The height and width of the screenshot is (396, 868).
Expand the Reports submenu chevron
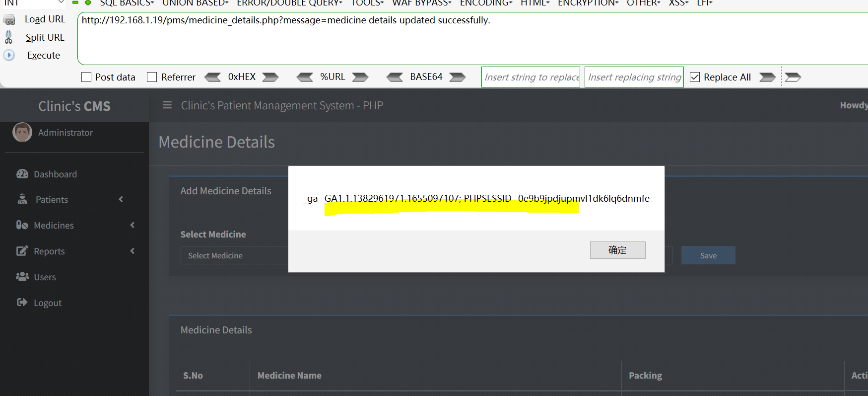click(x=133, y=251)
